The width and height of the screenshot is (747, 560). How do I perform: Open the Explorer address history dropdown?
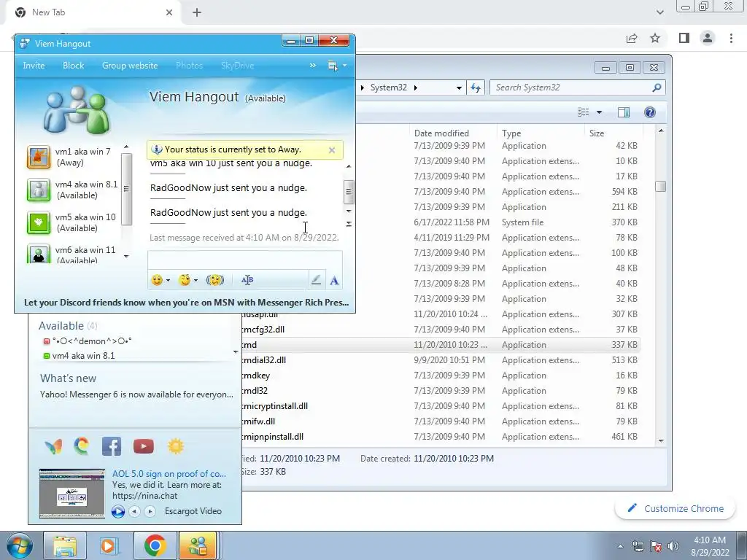coord(459,88)
